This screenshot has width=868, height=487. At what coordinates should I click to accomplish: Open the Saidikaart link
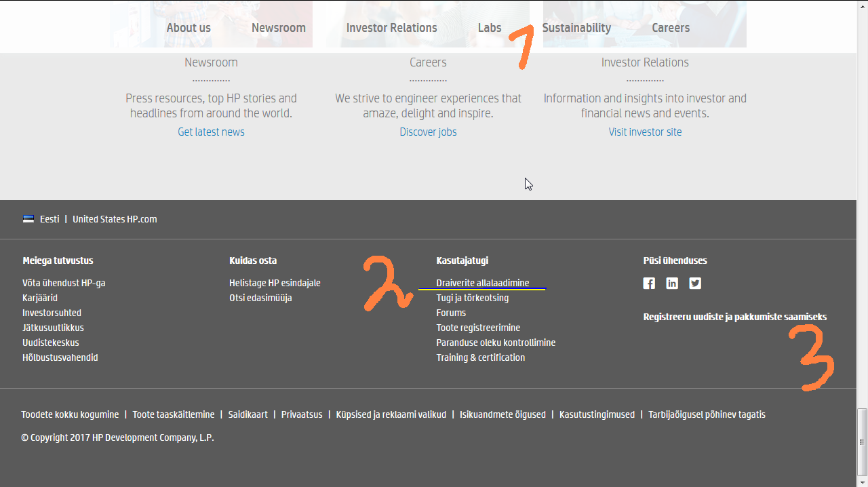coord(248,414)
